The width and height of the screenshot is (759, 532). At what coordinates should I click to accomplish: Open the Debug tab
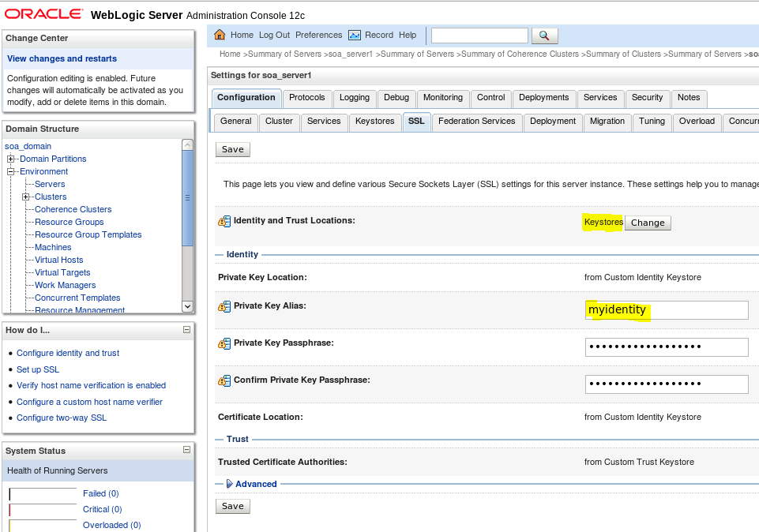tap(396, 98)
